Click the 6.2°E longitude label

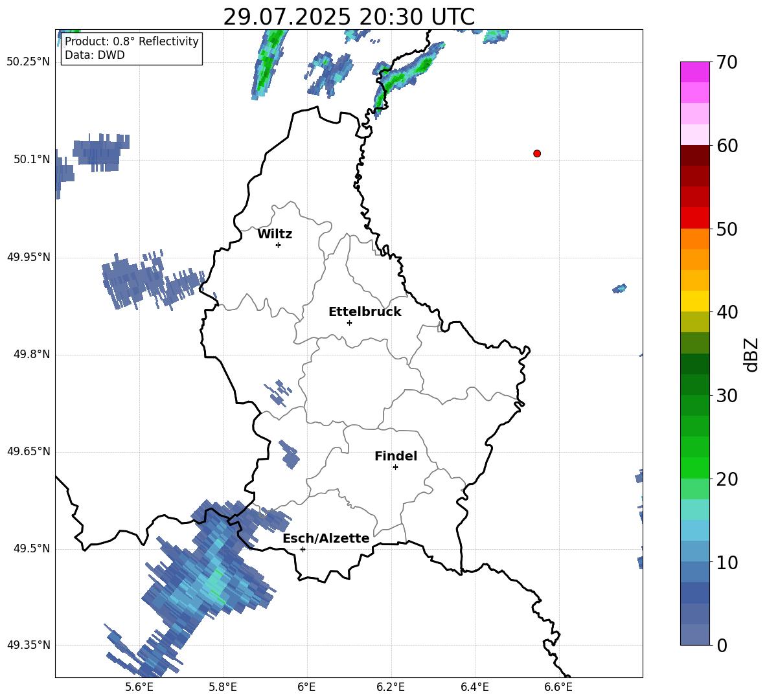[x=391, y=687]
